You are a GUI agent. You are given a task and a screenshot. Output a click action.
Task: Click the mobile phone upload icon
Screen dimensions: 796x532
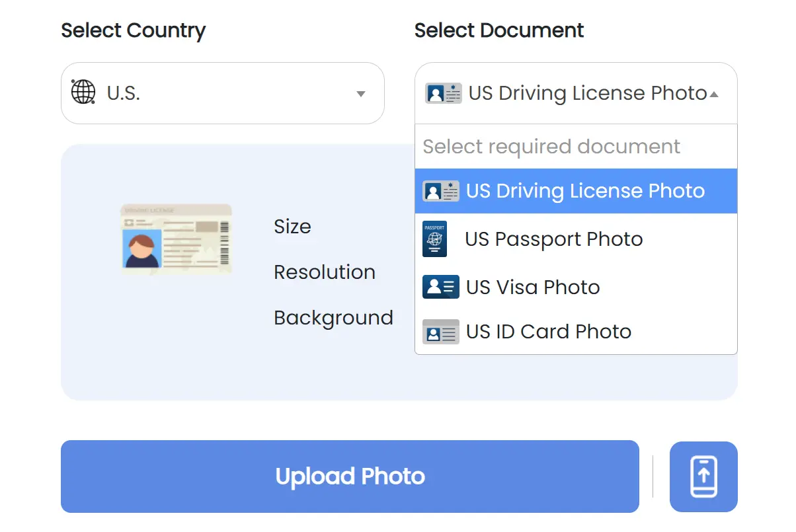(x=703, y=476)
